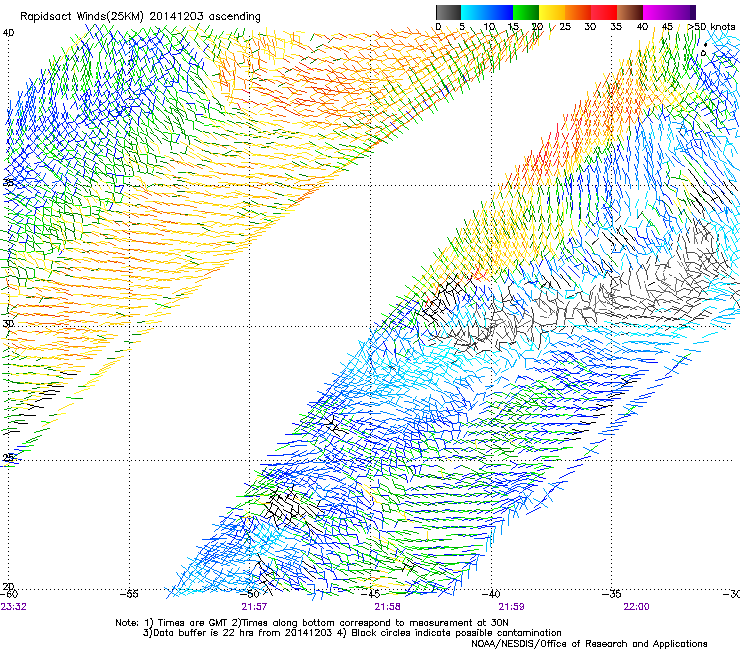Viewport: 740px width, 650px height.
Task: Click the red 30-35 knots swatch
Action: click(x=604, y=12)
